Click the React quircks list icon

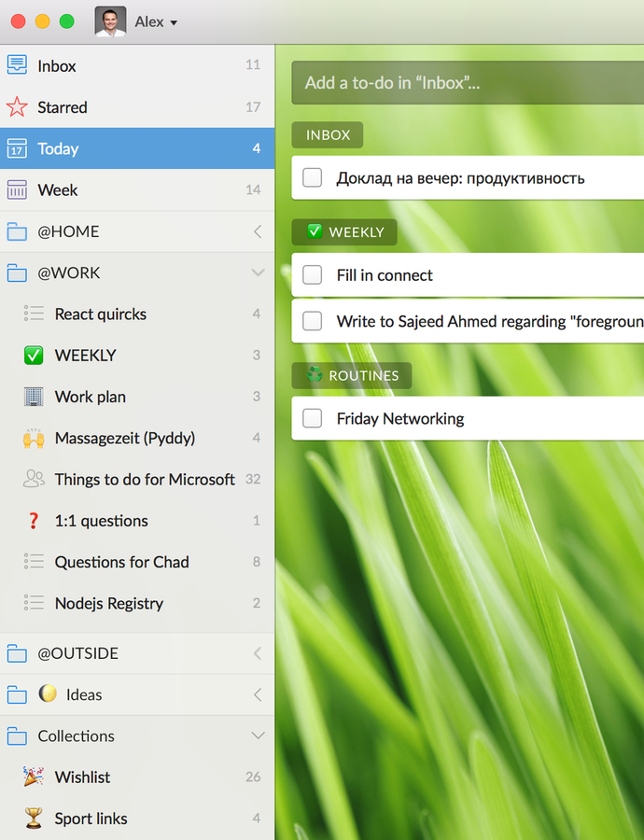pyautogui.click(x=34, y=314)
